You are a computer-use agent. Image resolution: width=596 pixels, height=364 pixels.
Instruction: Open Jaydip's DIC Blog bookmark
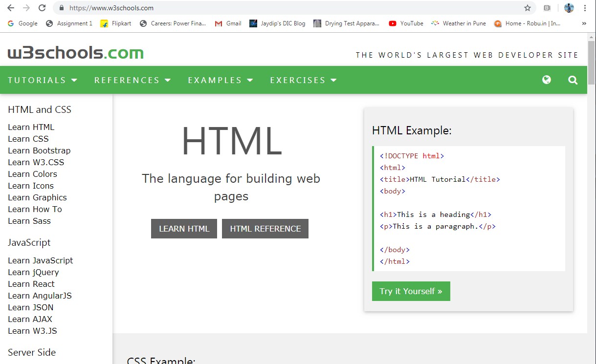277,23
